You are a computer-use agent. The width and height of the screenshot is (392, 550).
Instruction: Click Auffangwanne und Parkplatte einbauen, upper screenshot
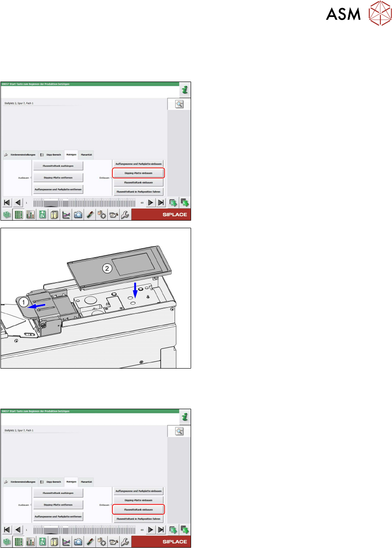click(138, 164)
